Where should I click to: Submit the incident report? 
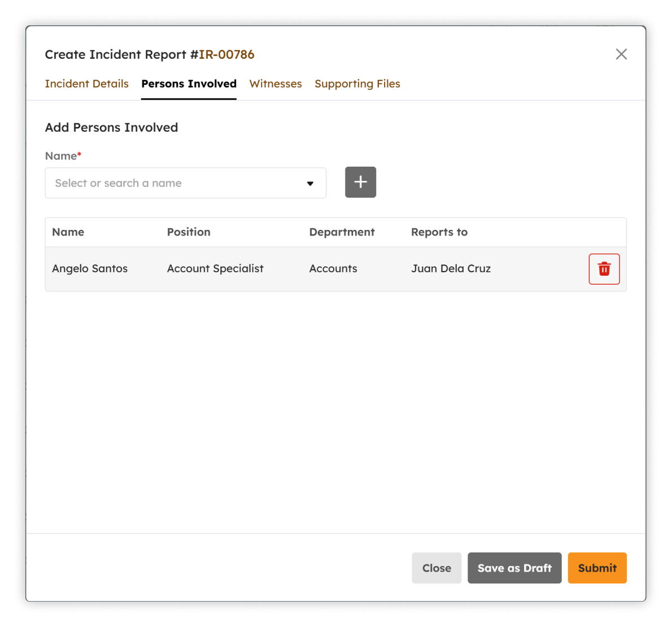click(x=597, y=568)
